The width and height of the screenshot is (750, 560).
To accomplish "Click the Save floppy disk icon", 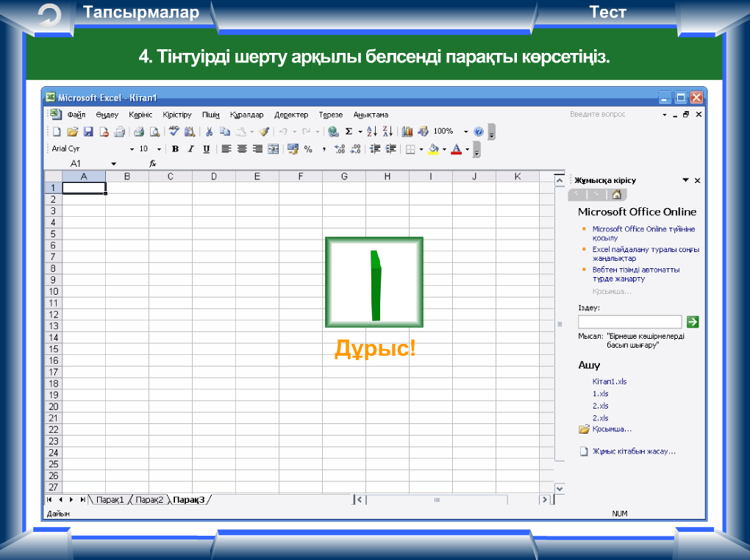I will click(88, 132).
